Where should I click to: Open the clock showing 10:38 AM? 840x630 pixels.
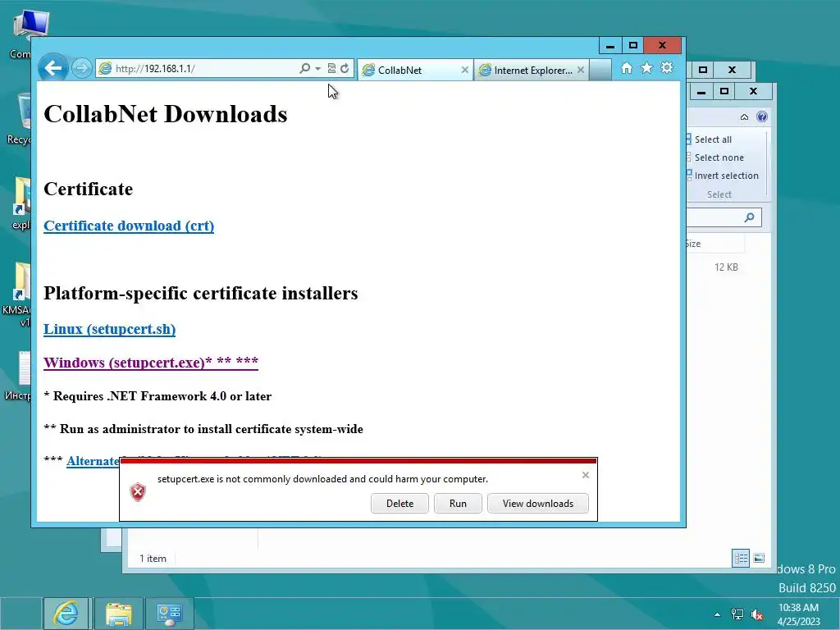[x=798, y=614]
